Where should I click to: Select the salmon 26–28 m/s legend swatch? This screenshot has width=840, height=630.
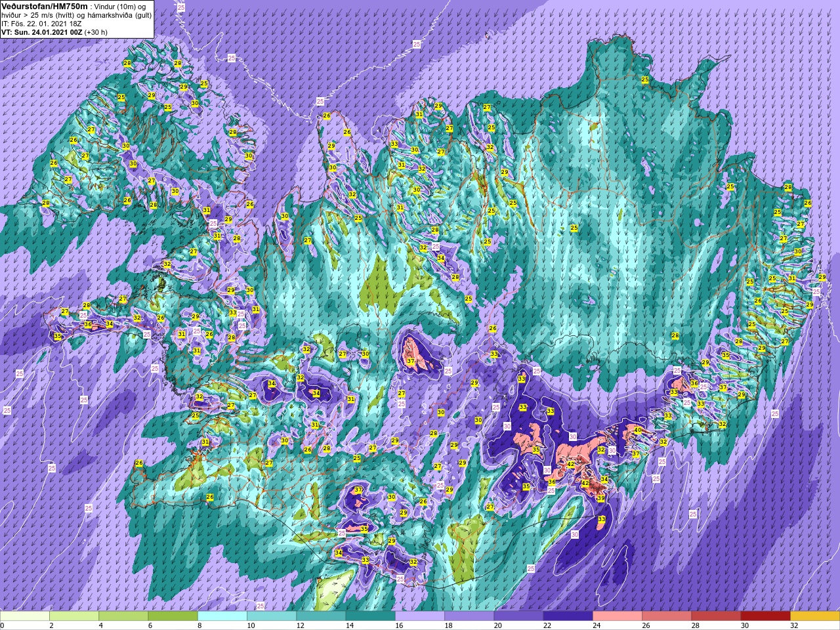(x=667, y=616)
